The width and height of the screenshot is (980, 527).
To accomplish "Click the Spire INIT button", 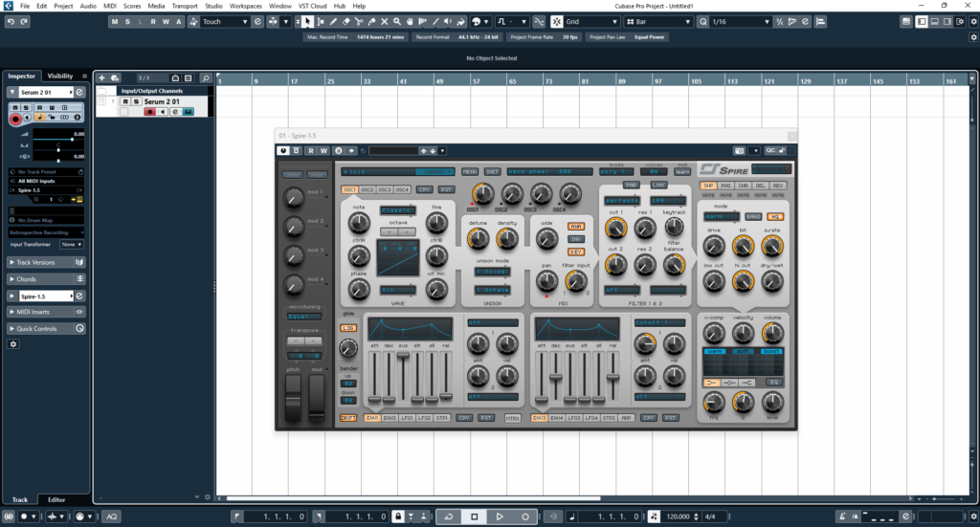I will (493, 171).
